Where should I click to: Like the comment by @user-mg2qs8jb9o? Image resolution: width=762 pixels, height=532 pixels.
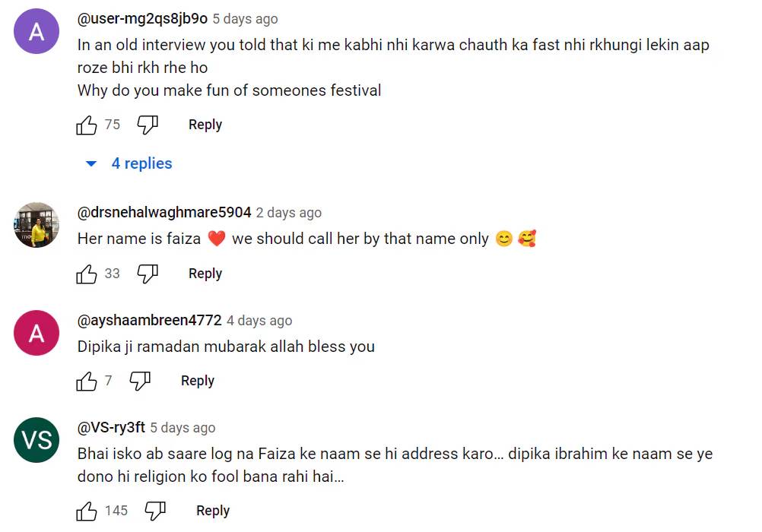tap(87, 125)
